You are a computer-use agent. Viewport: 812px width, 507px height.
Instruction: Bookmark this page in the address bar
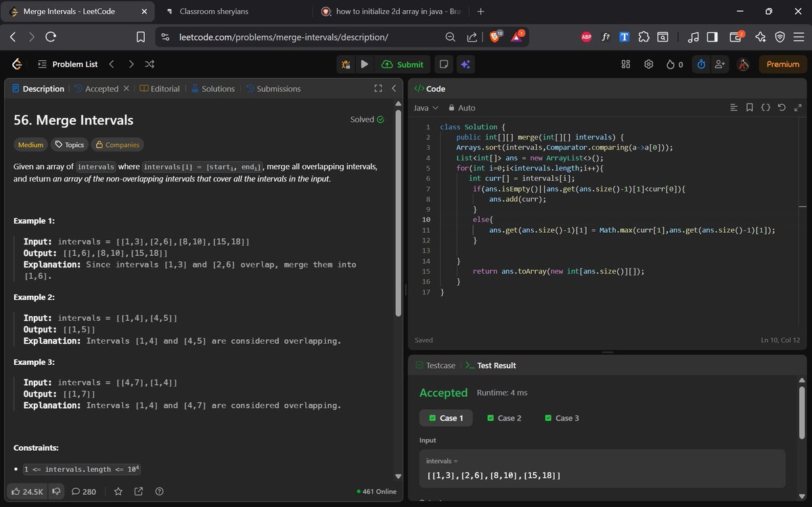pos(141,37)
